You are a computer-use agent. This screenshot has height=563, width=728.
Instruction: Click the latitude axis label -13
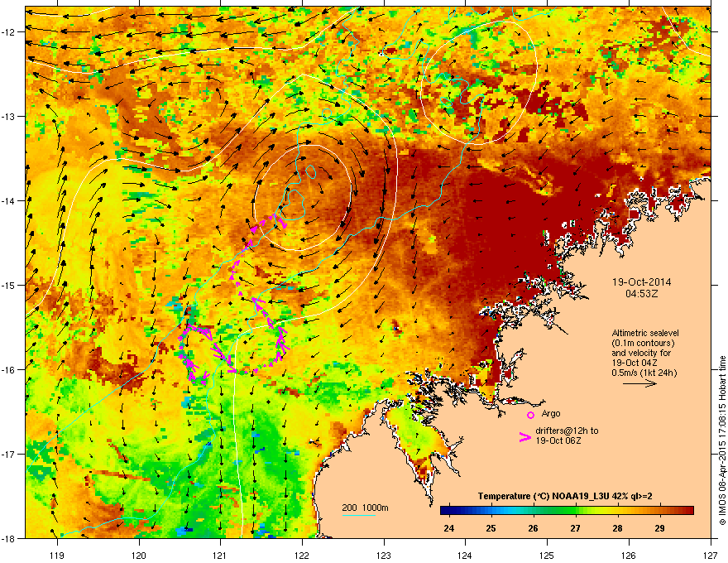[x=8, y=116]
